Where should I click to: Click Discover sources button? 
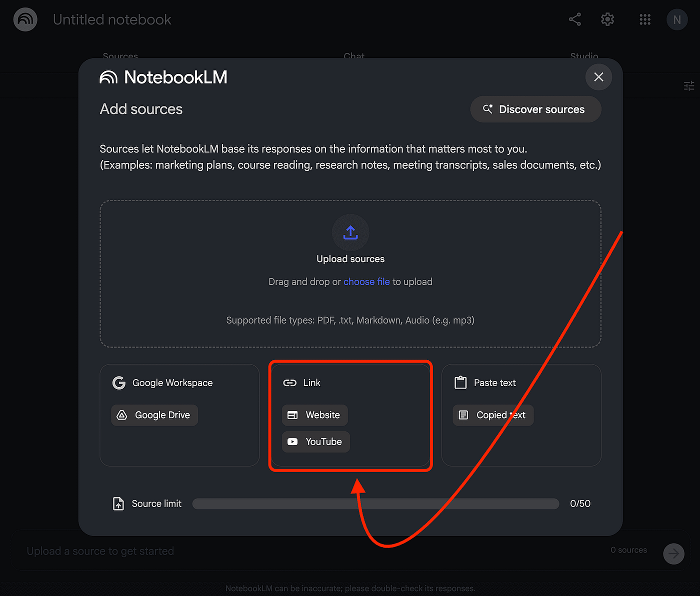point(535,109)
